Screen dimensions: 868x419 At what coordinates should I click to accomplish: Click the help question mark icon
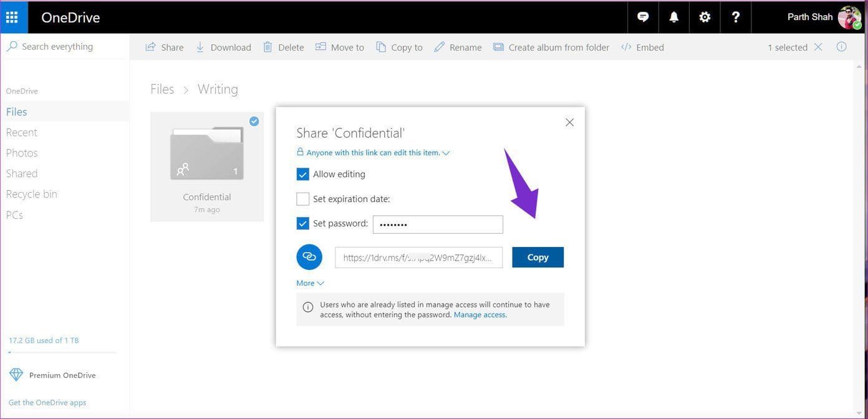point(736,17)
